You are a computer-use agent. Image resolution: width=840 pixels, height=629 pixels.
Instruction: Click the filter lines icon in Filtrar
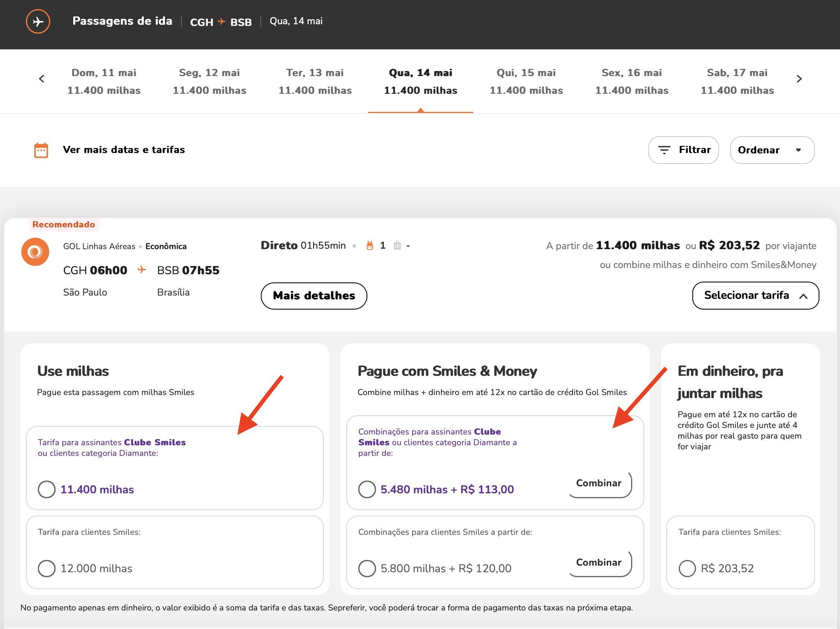pos(664,150)
